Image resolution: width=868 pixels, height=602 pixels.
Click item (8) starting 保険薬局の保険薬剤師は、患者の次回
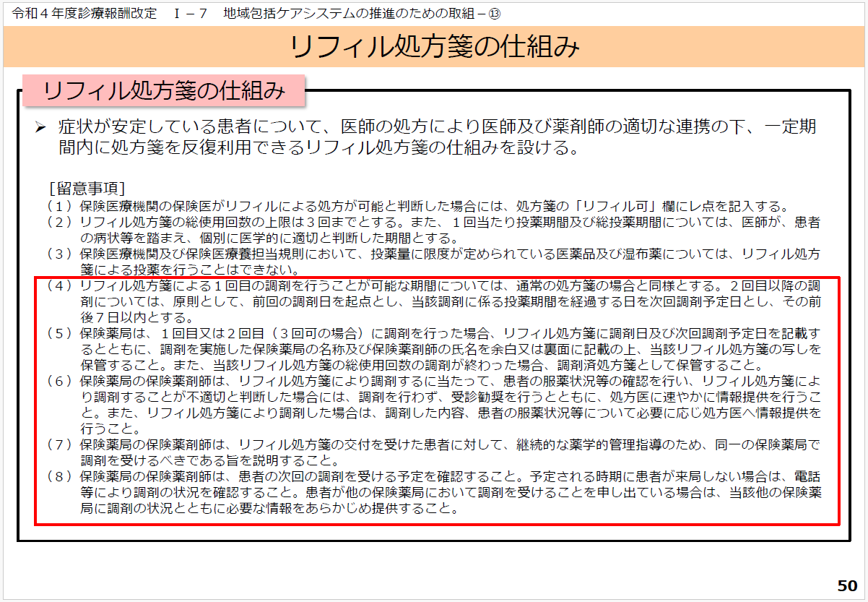point(433,477)
